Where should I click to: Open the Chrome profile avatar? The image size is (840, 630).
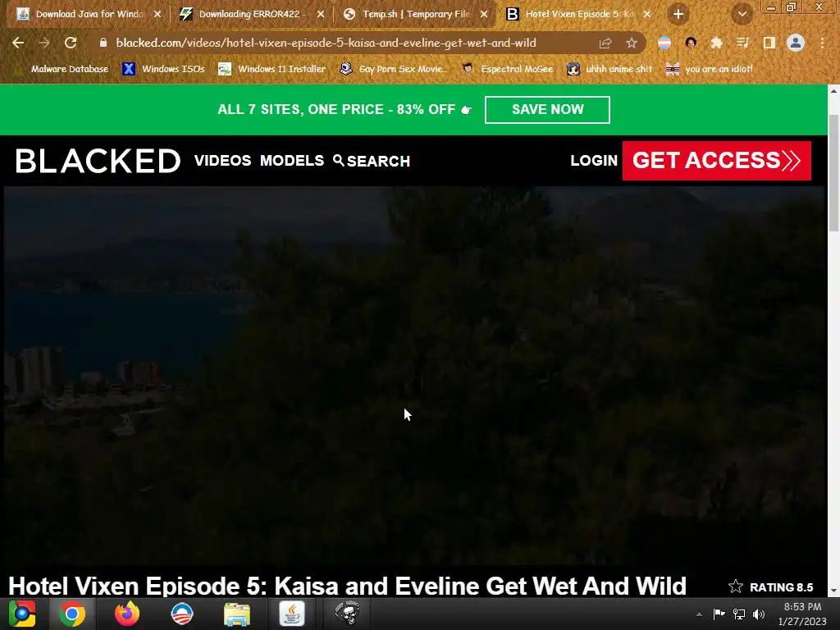[796, 43]
